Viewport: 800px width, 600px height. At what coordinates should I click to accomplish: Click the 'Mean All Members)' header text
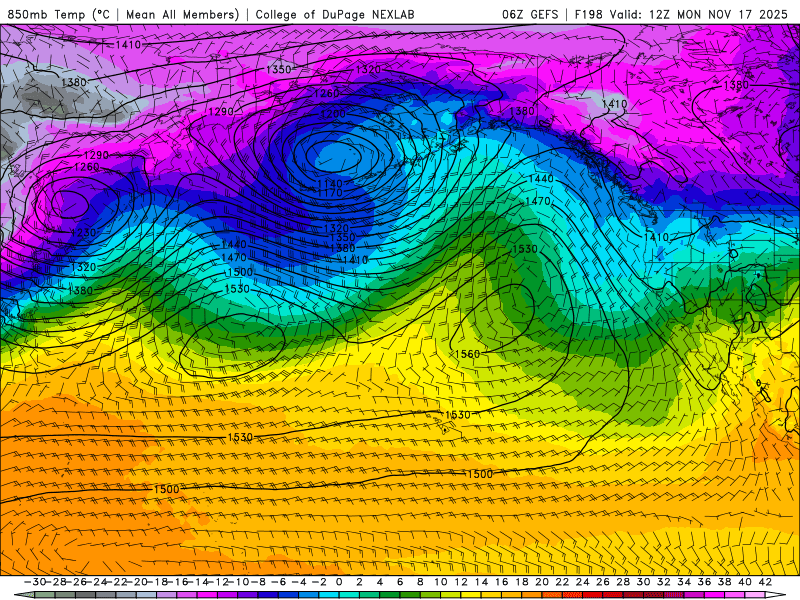click(x=182, y=15)
